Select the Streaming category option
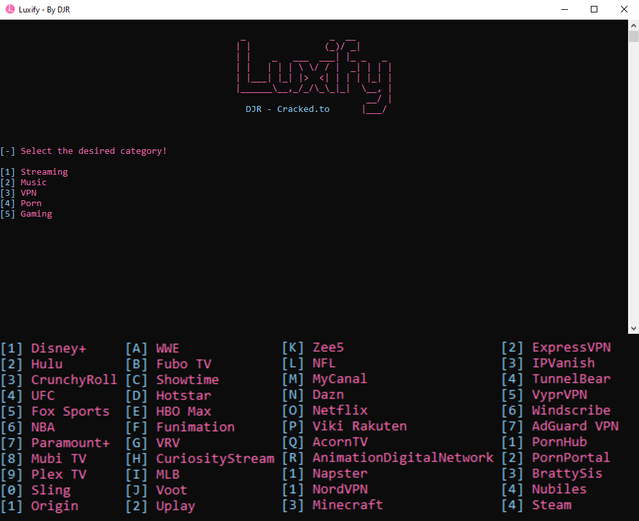This screenshot has width=639, height=521. click(34, 172)
